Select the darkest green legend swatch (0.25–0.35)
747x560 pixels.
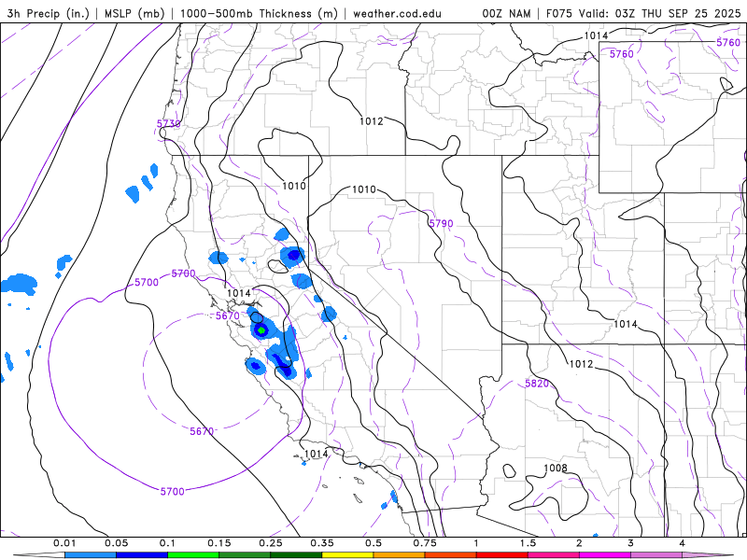pos(296,555)
